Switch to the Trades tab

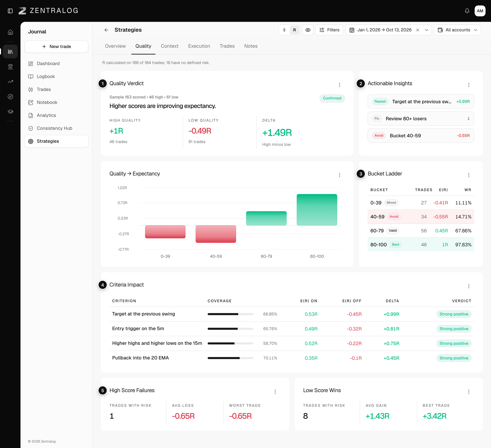coord(227,46)
